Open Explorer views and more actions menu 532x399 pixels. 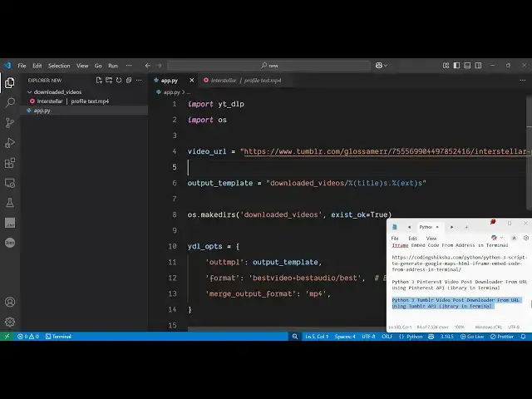pos(139,81)
